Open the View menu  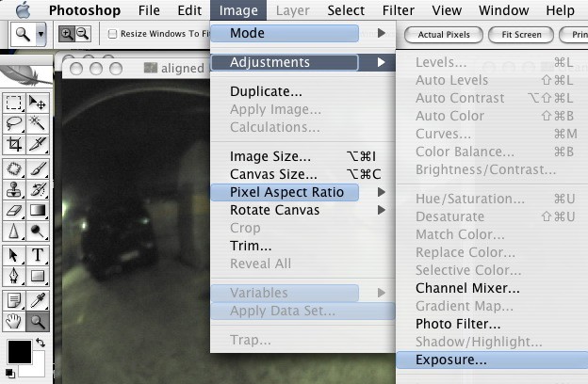(447, 10)
